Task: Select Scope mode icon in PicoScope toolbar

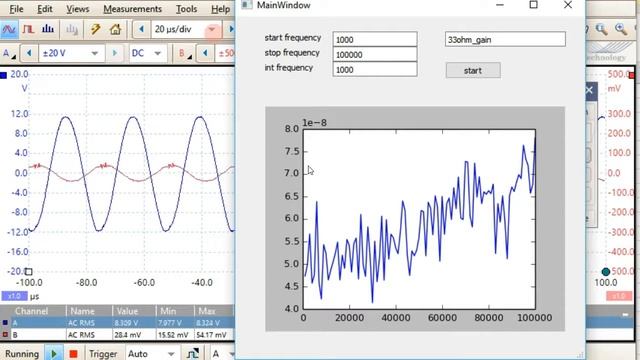Action: click(x=9, y=30)
